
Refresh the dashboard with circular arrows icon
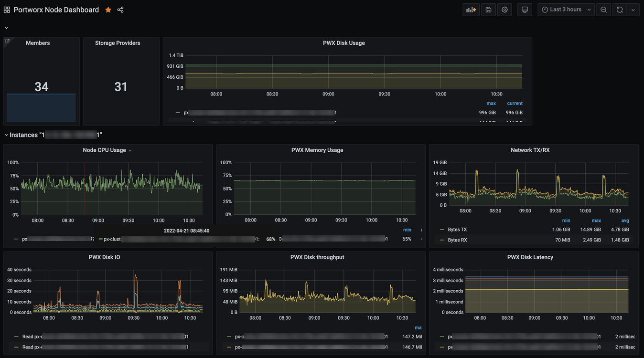620,9
